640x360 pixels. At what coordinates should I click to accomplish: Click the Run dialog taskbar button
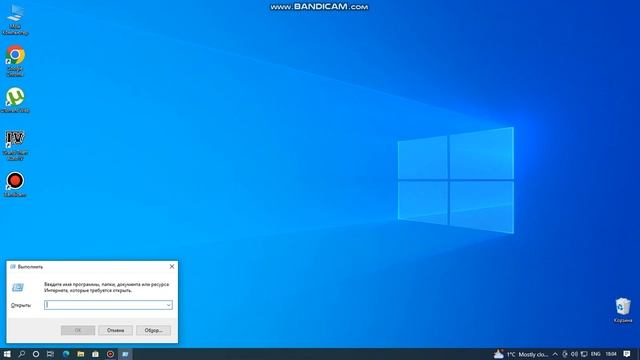[x=125, y=354]
